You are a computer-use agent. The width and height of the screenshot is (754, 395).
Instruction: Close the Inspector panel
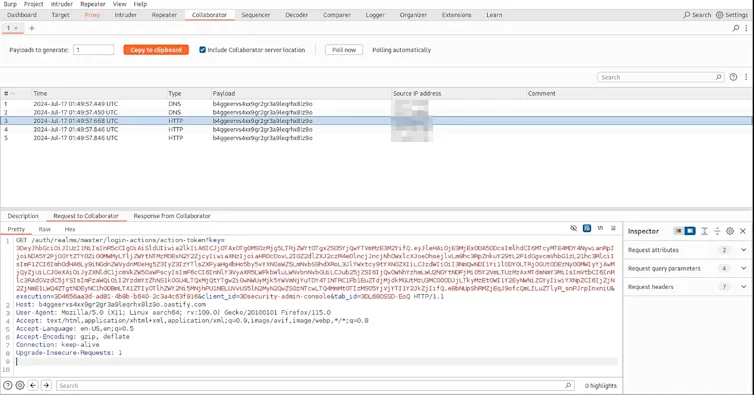click(x=743, y=231)
